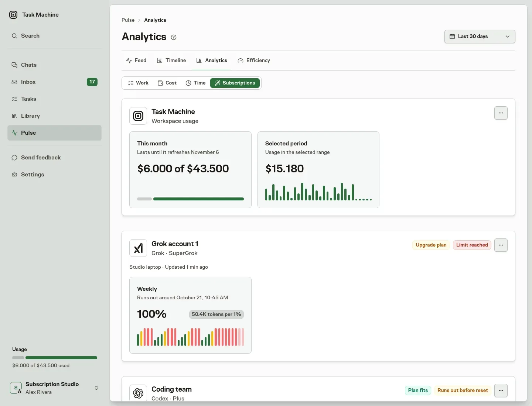532x406 pixels.
Task: Click the checklist icon next to Tasks
Action: 14,99
